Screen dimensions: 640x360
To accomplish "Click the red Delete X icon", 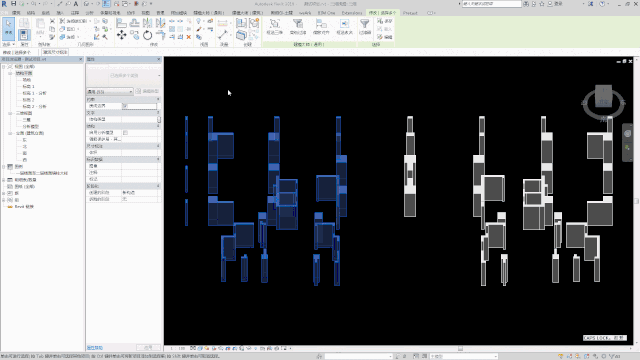I will pos(189,37).
